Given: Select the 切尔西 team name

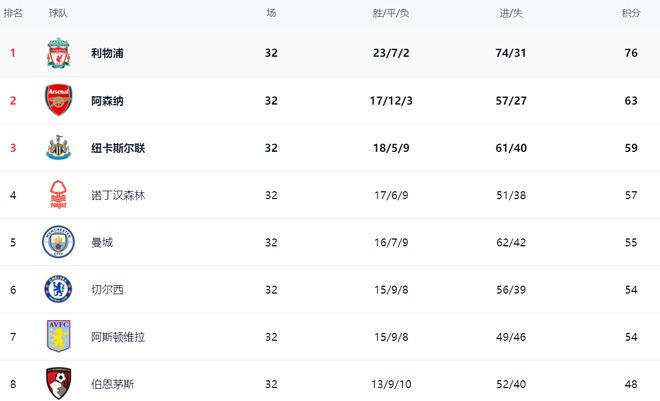Looking at the screenshot, I should pyautogui.click(x=107, y=290).
